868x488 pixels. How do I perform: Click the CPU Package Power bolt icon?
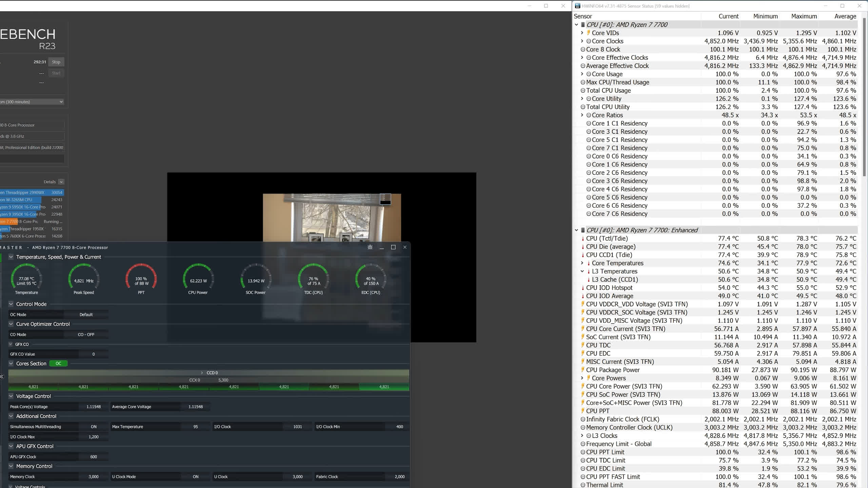point(583,370)
